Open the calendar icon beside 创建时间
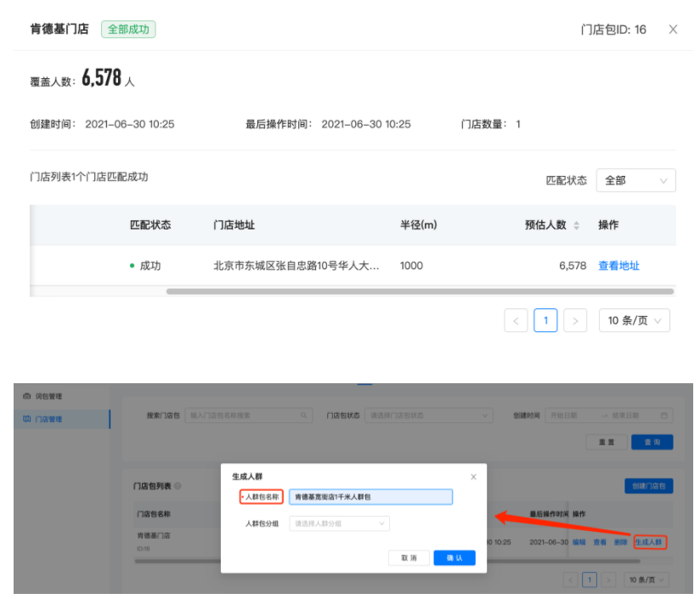The height and width of the screenshot is (599, 700). (663, 415)
